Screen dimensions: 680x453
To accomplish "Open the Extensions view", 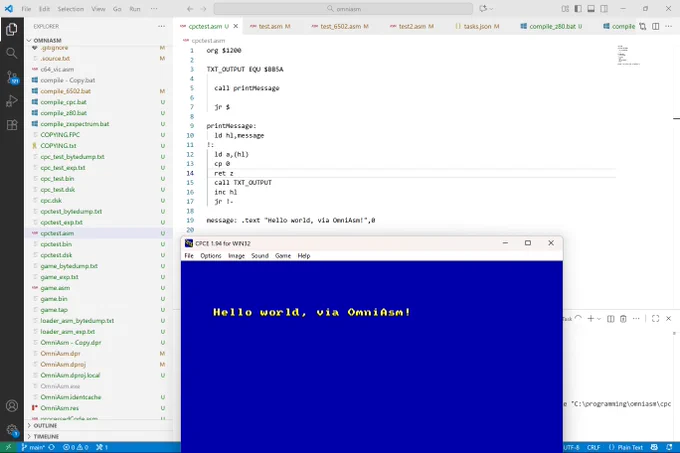I will (12, 125).
